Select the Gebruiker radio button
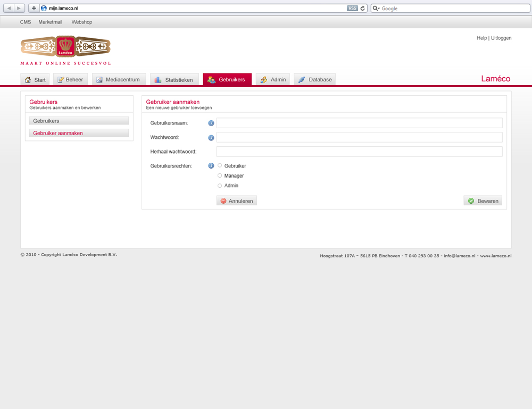This screenshot has width=532, height=409. (x=220, y=165)
